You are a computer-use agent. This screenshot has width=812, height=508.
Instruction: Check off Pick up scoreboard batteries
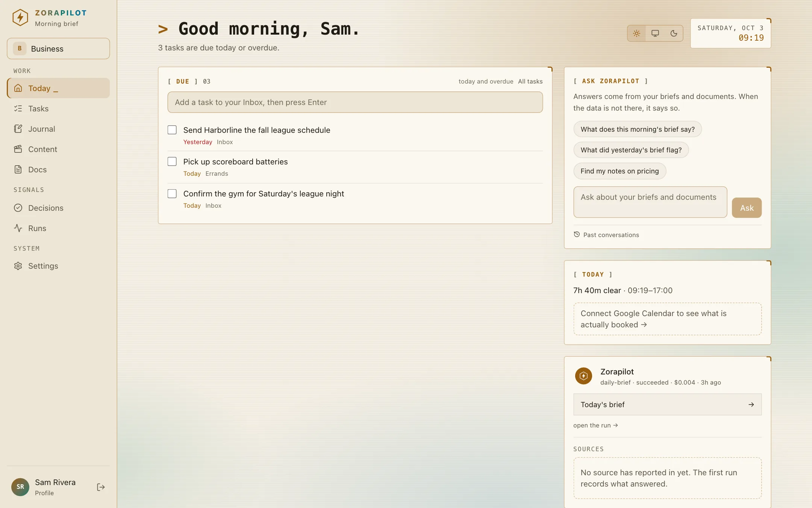pyautogui.click(x=172, y=161)
